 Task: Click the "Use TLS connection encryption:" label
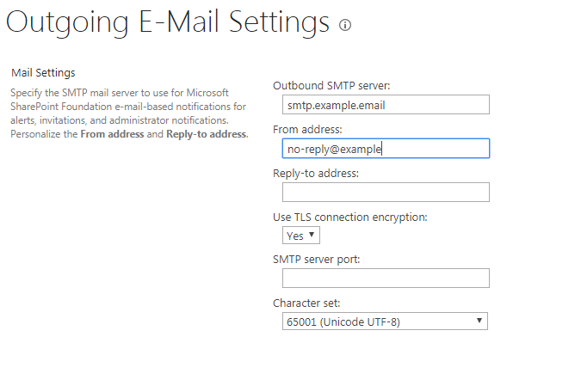pyautogui.click(x=349, y=217)
